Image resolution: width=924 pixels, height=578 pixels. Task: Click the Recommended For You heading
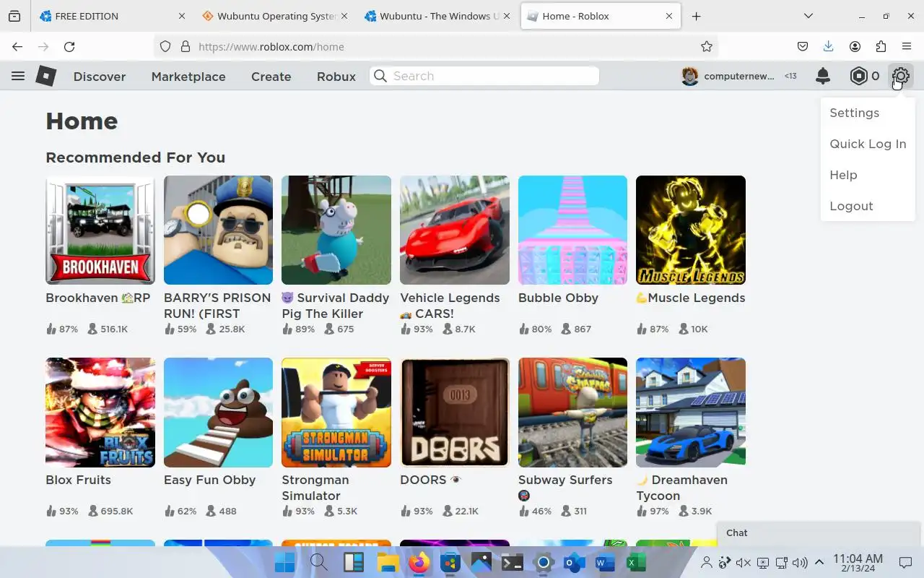135,158
